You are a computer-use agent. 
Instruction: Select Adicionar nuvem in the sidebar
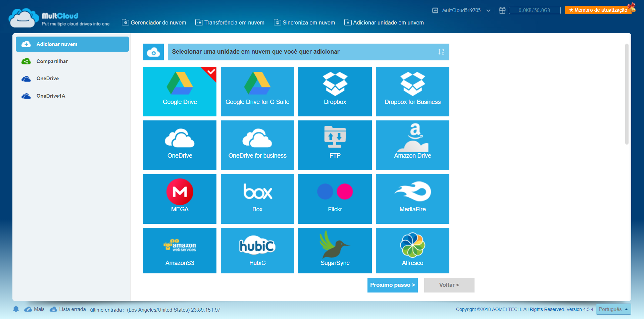point(72,44)
